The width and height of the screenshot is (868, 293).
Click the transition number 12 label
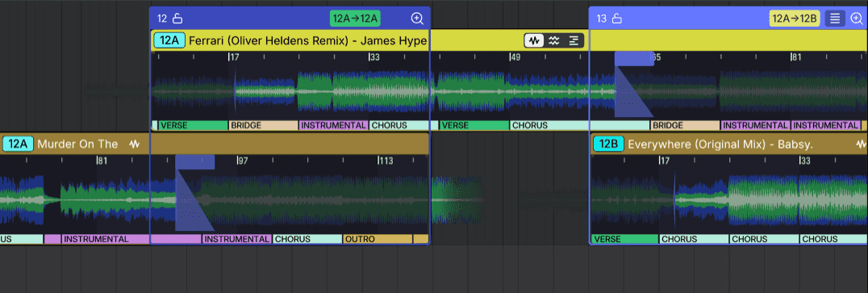point(162,19)
